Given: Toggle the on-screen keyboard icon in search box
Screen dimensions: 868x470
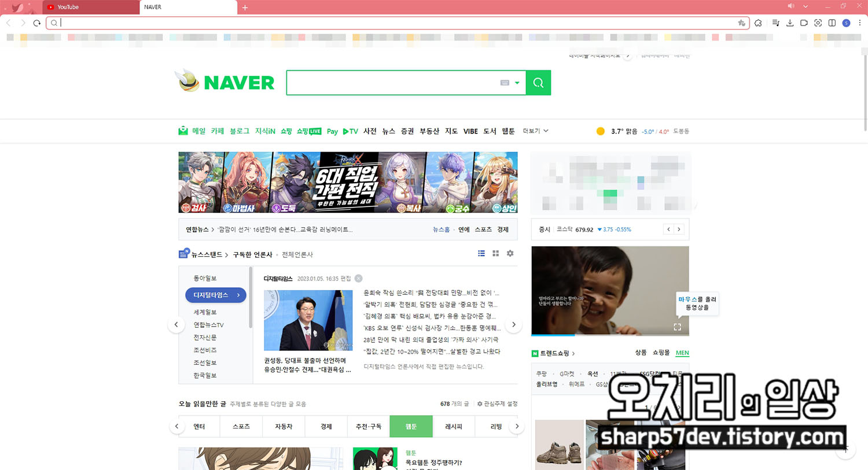Looking at the screenshot, I should point(505,83).
